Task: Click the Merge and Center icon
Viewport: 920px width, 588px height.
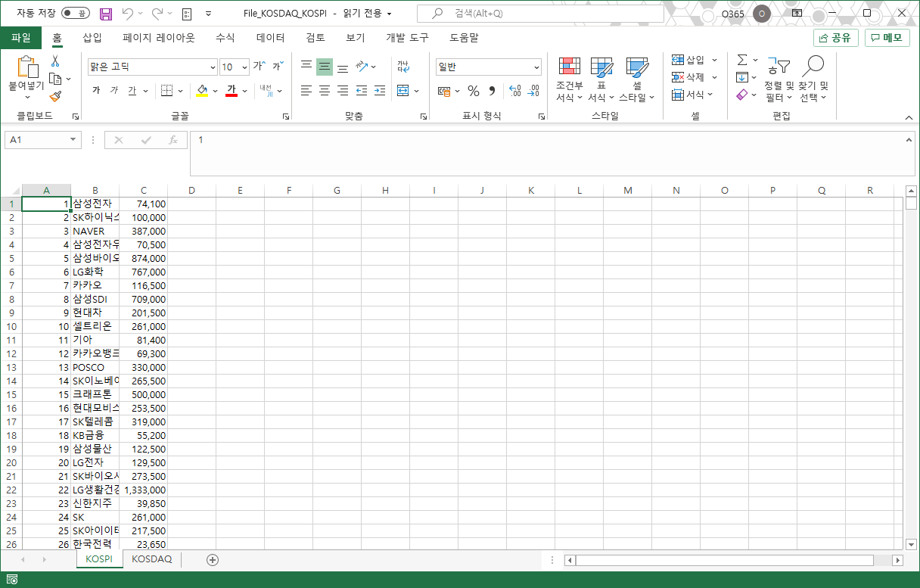Action: click(x=402, y=91)
